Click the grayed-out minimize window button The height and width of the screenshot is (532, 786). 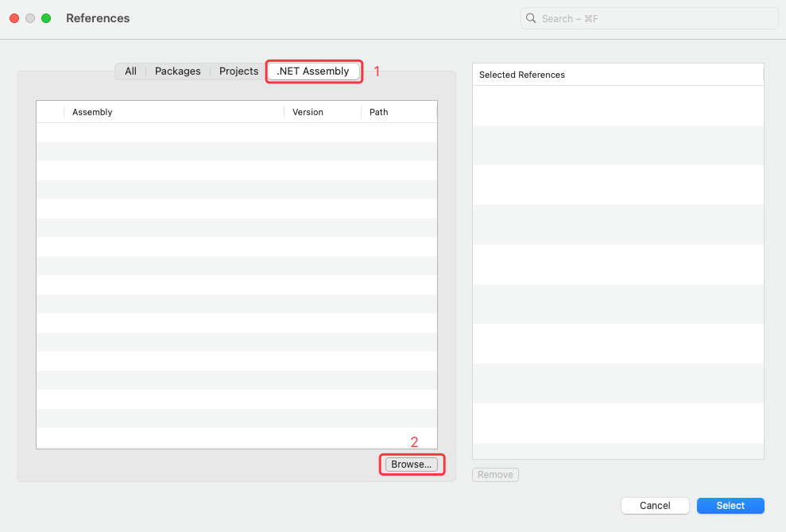[30, 18]
